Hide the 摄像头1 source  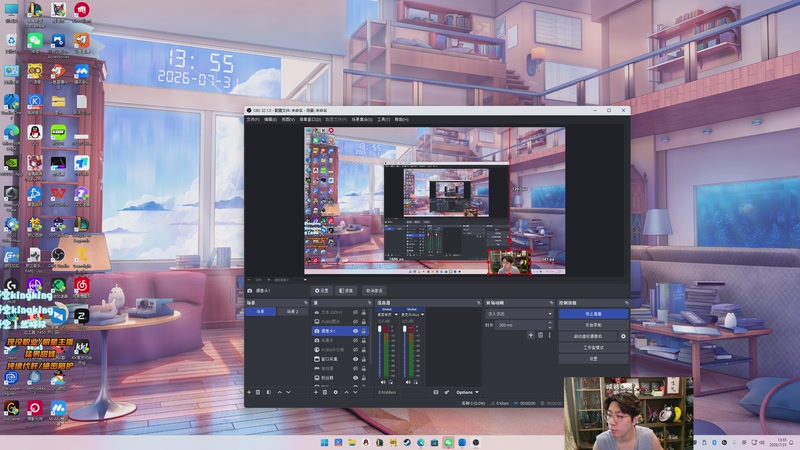pyautogui.click(x=356, y=331)
